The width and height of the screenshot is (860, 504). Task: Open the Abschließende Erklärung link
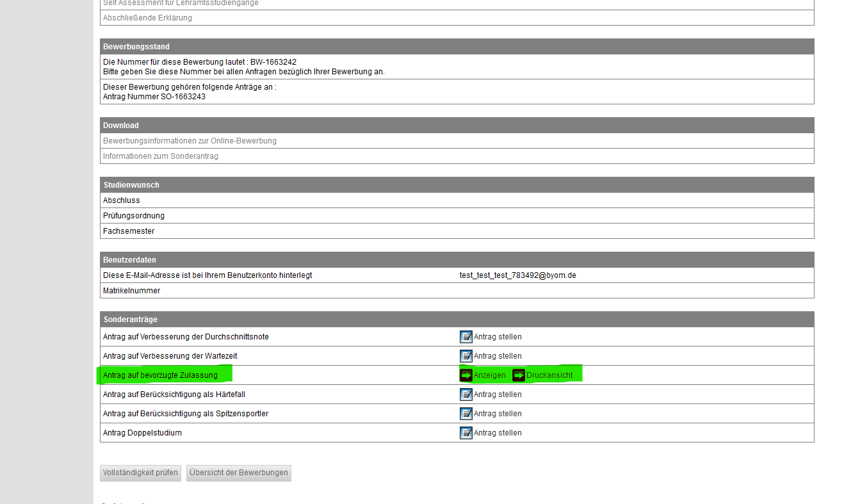[x=147, y=18]
